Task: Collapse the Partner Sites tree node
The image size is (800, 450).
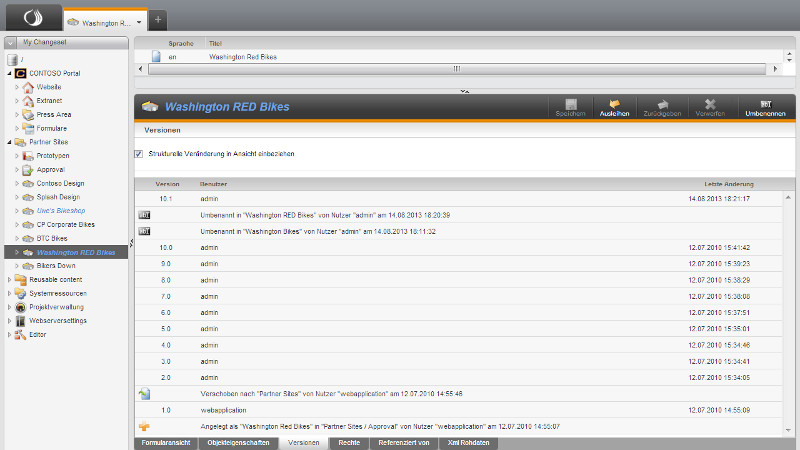Action: [9, 142]
